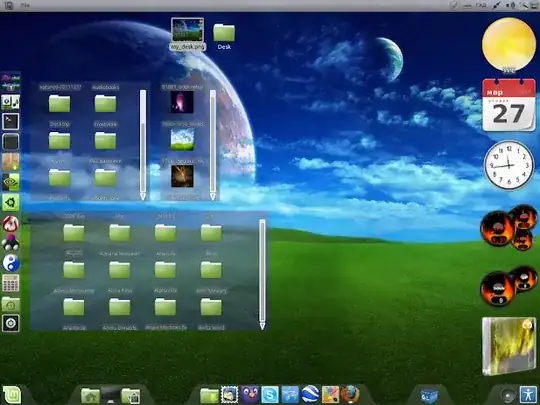The image size is (540, 405).
Task: Launch Skype from the bottom dock
Action: [x=270, y=395]
